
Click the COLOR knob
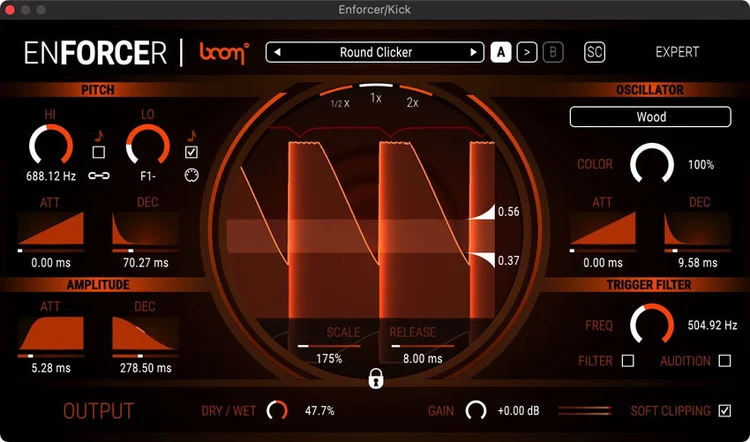pyautogui.click(x=651, y=164)
